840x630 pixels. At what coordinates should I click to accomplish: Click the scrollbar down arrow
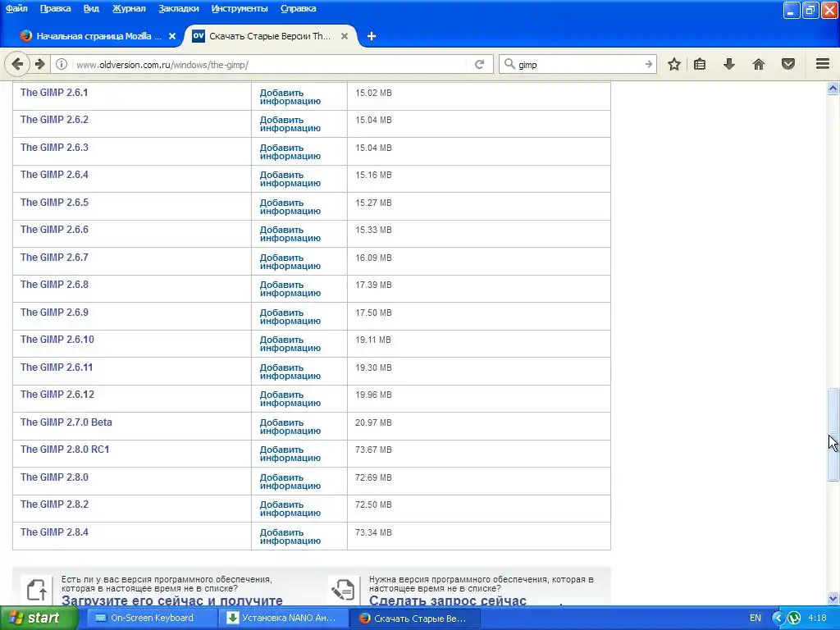[x=833, y=598]
